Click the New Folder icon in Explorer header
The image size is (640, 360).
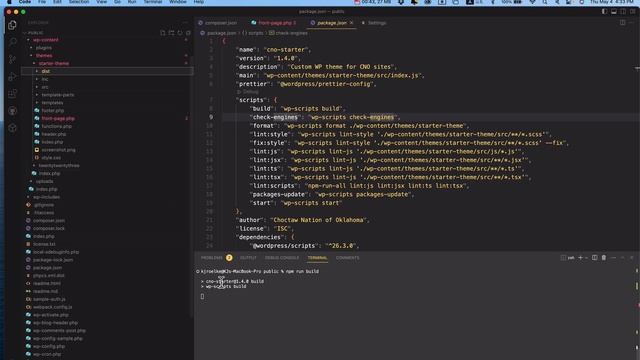pyautogui.click(x=171, y=33)
